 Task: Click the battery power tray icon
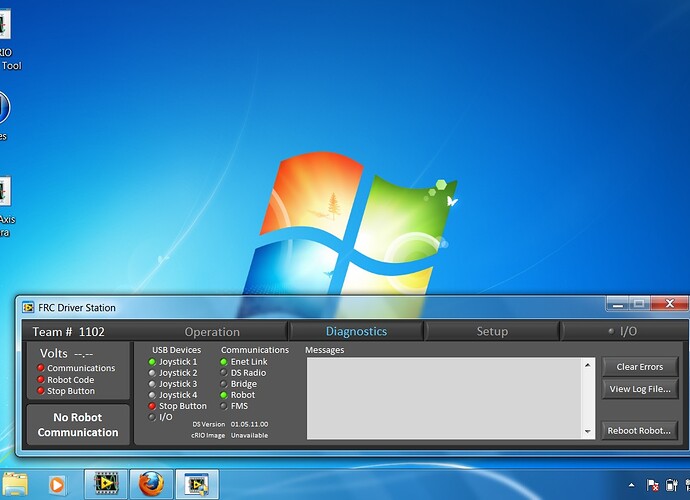tap(671, 485)
